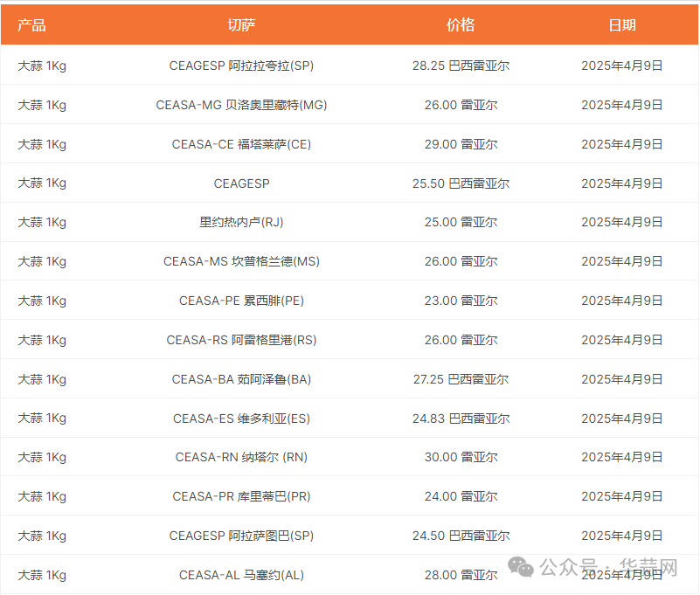Click CEASA-MG 贝洛奥里藏特(MG) market cell
The image size is (700, 595).
tap(241, 105)
